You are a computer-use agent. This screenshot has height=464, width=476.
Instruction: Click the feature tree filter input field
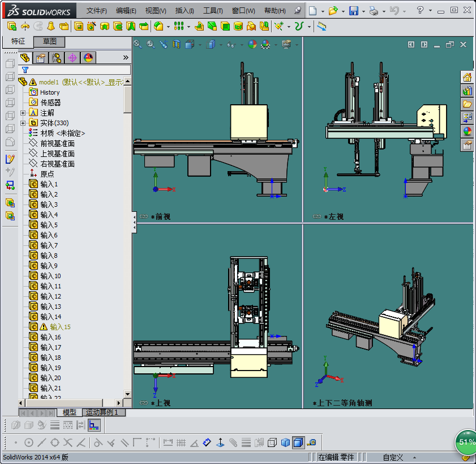click(79, 70)
